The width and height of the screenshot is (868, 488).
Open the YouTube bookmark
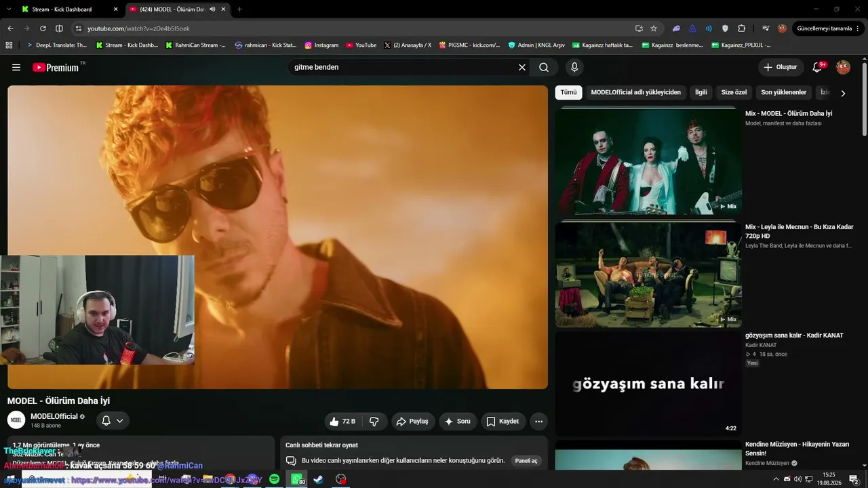[361, 45]
